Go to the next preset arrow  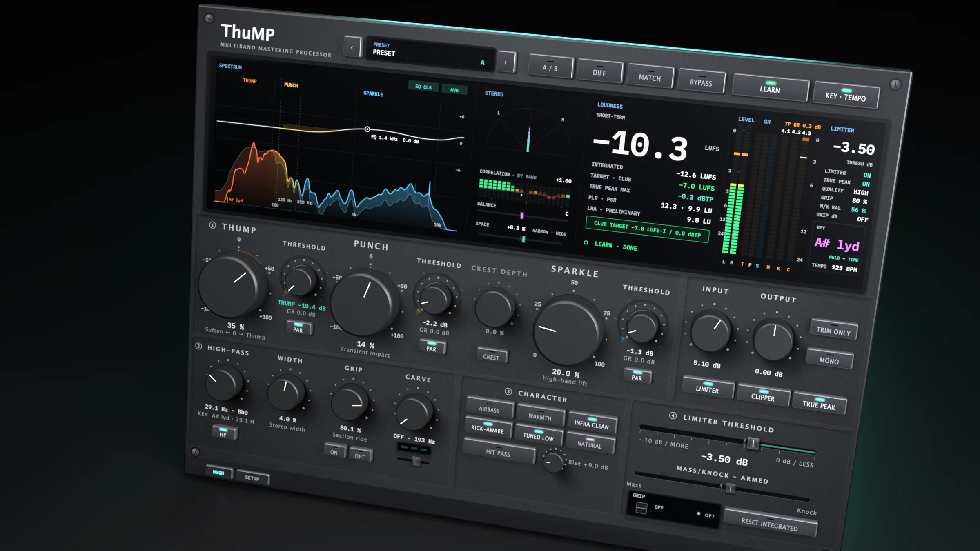tap(506, 62)
